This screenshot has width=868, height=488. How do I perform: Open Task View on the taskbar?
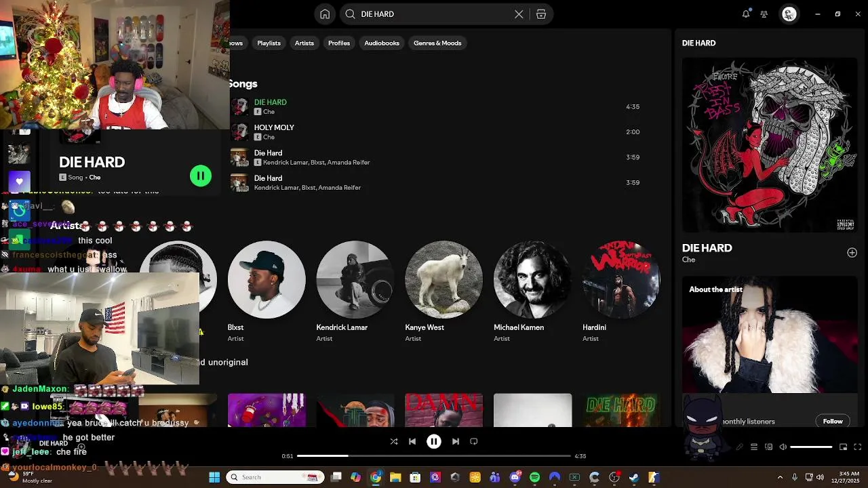336,477
